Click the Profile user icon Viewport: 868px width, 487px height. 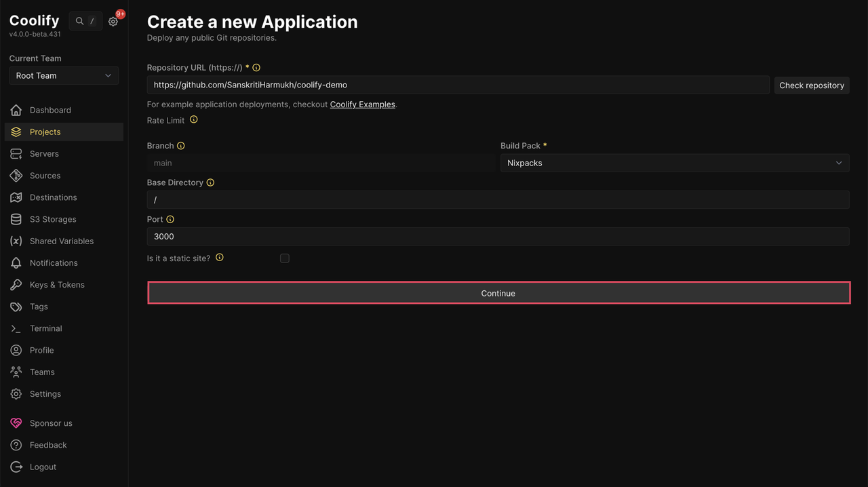point(16,350)
